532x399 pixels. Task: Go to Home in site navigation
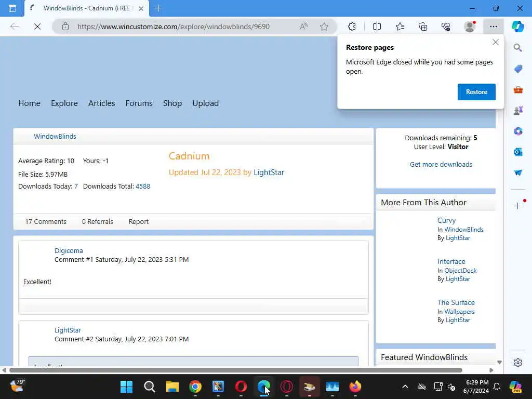29,103
